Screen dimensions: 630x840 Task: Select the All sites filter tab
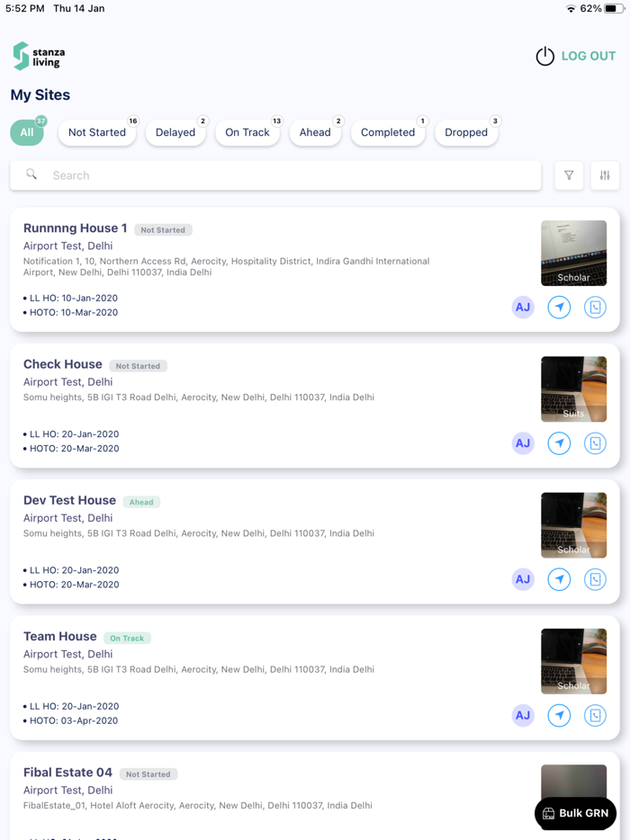click(27, 132)
